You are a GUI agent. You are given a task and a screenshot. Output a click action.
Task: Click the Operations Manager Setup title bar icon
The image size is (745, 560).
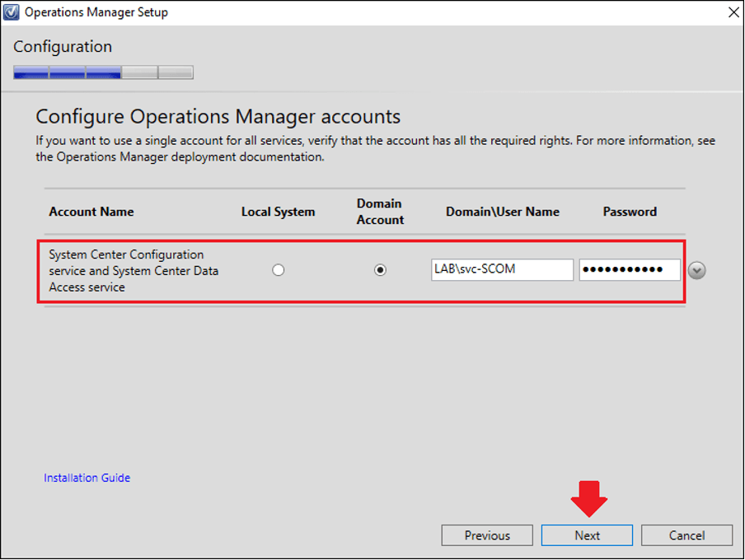(x=12, y=12)
